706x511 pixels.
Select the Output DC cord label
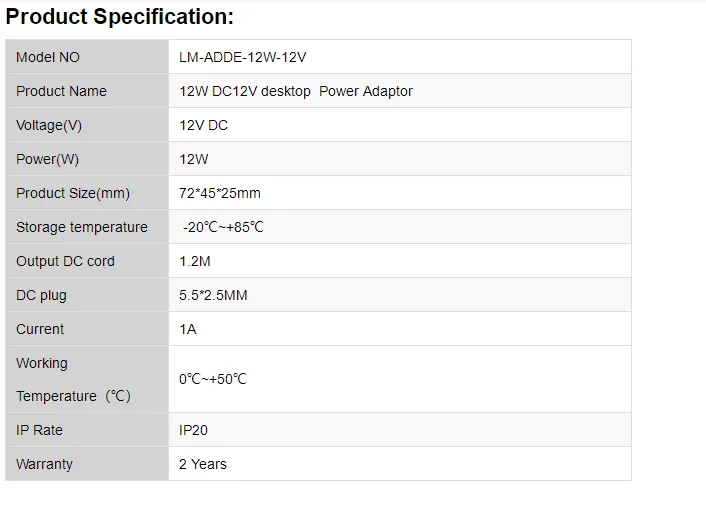click(65, 261)
